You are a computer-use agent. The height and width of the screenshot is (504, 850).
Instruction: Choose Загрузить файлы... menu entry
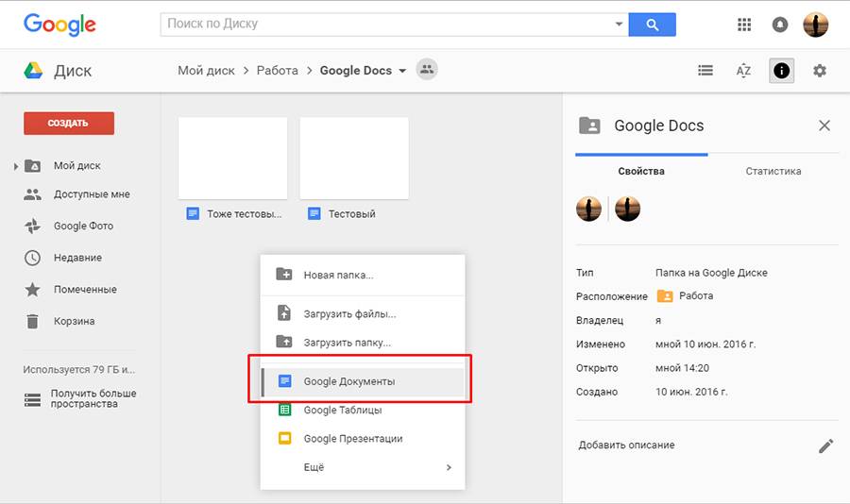[x=363, y=313]
